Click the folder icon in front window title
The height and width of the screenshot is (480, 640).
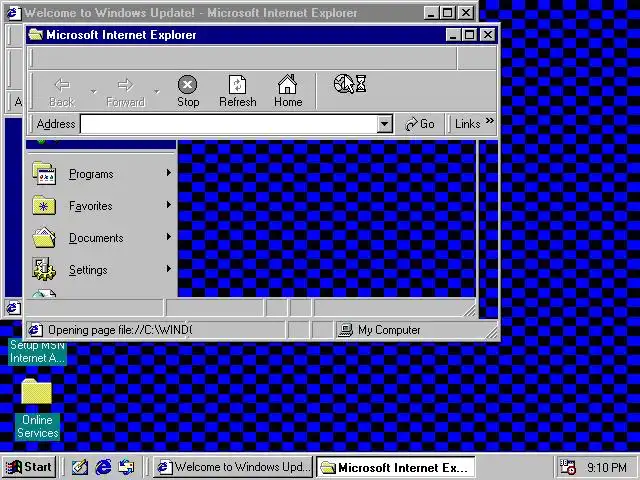click(x=36, y=35)
